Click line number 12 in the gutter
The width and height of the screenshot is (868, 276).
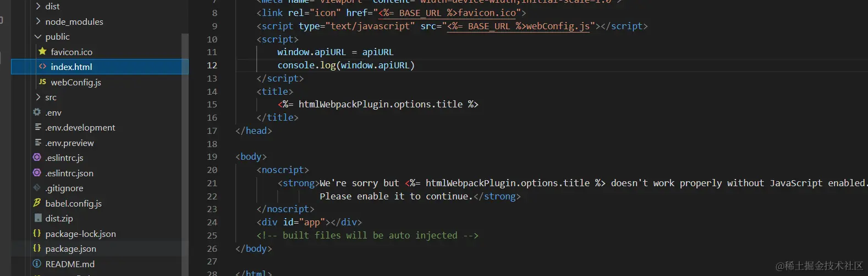(212, 65)
